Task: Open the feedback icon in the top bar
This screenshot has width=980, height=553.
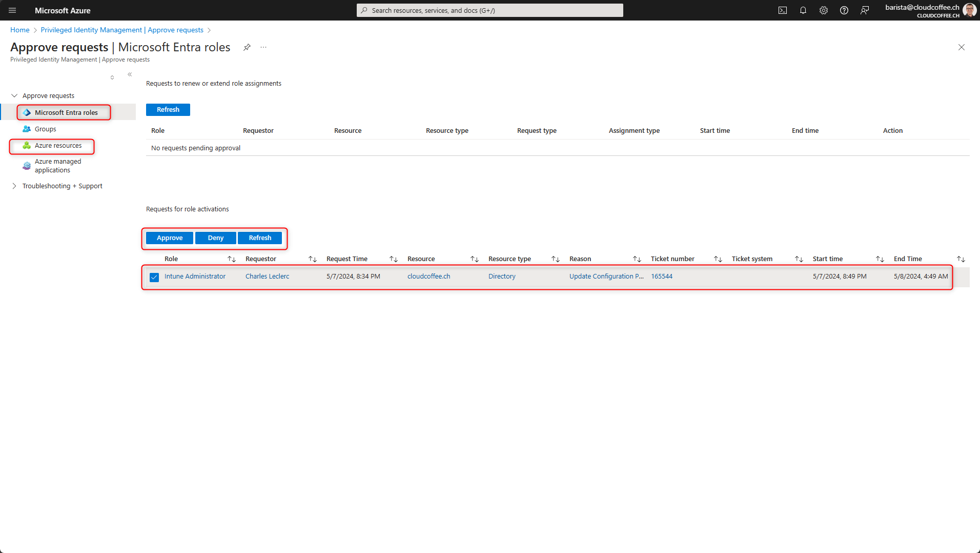Action: click(865, 10)
